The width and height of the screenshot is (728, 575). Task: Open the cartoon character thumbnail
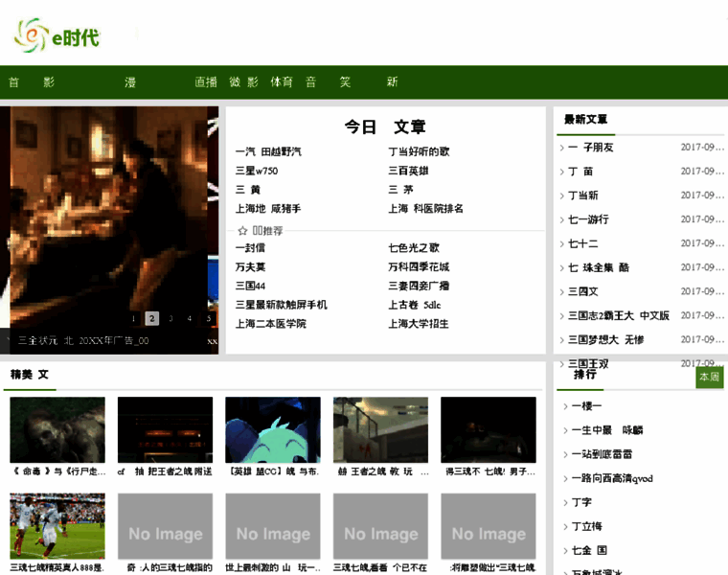point(273,429)
